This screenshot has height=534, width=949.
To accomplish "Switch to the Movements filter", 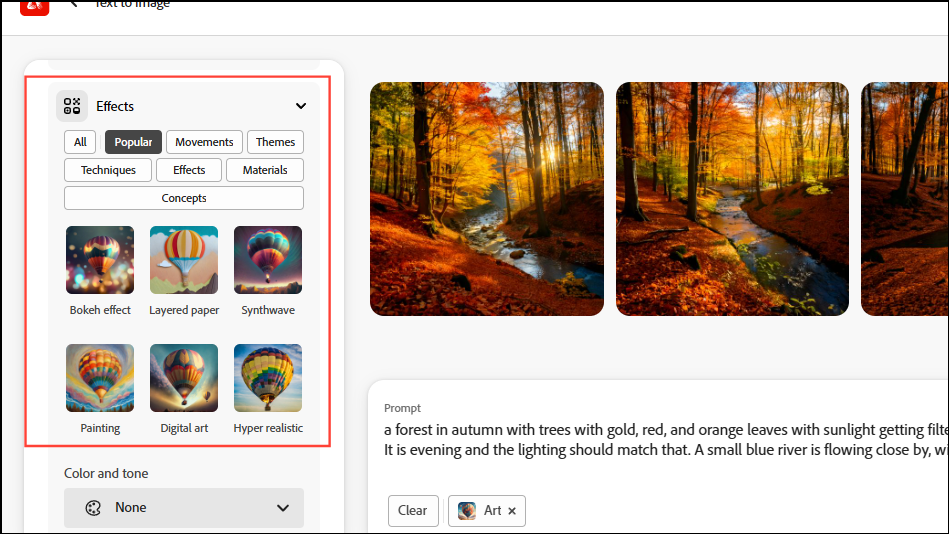I will point(204,142).
